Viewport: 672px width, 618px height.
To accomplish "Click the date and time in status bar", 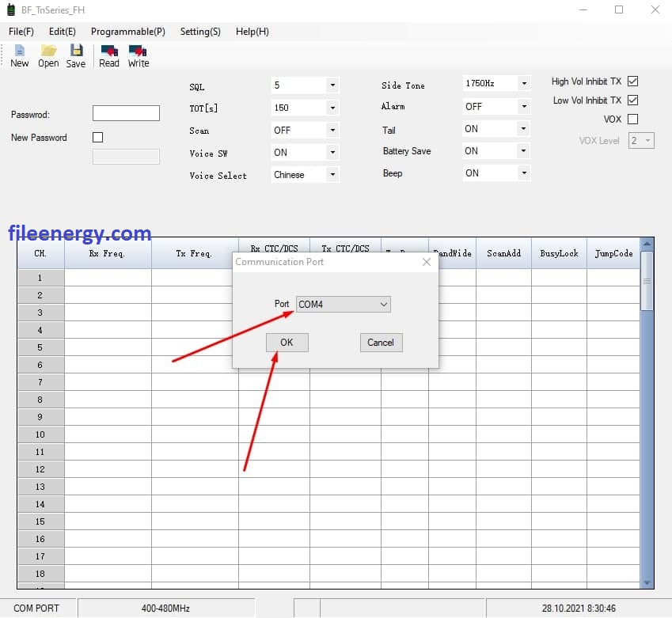I will [x=579, y=609].
